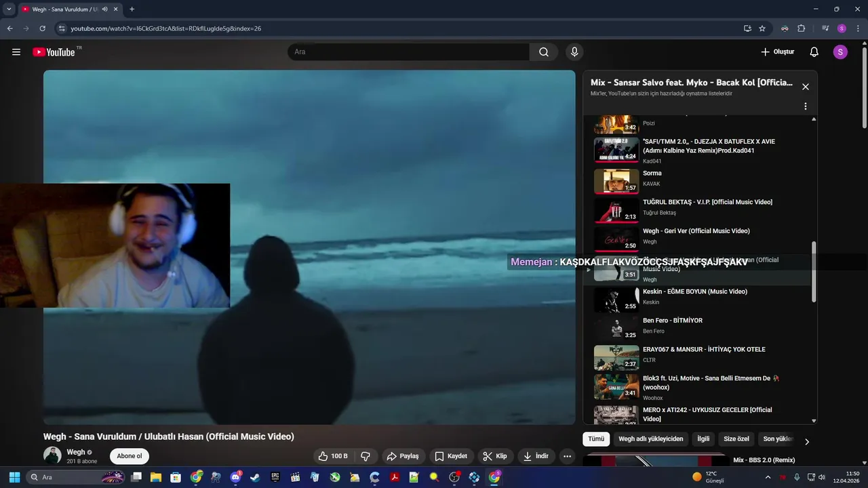Open tab search dropdown arrow
The height and width of the screenshot is (488, 868).
9,9
